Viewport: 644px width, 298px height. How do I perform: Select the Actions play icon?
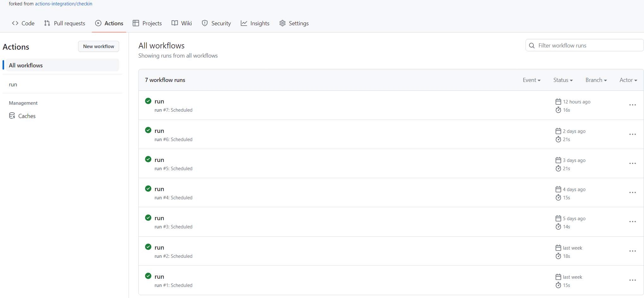pyautogui.click(x=98, y=23)
